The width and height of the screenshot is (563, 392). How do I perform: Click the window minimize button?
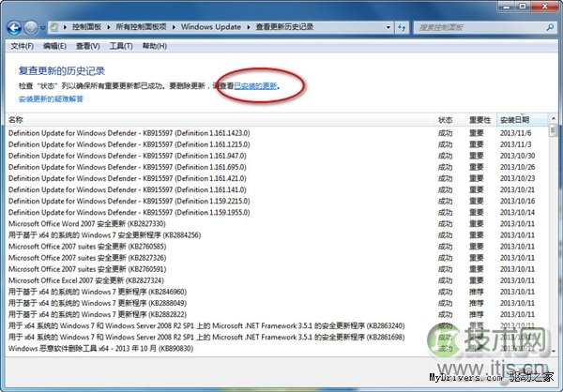click(x=507, y=7)
